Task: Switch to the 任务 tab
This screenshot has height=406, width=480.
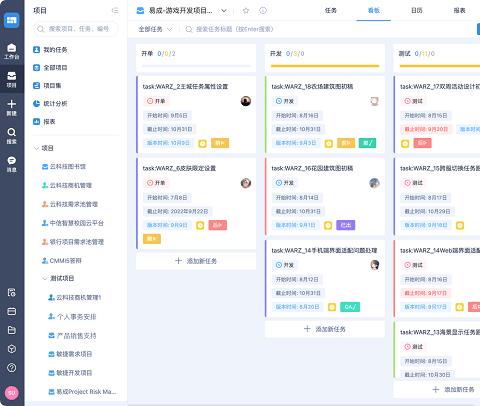Action: coord(331,11)
